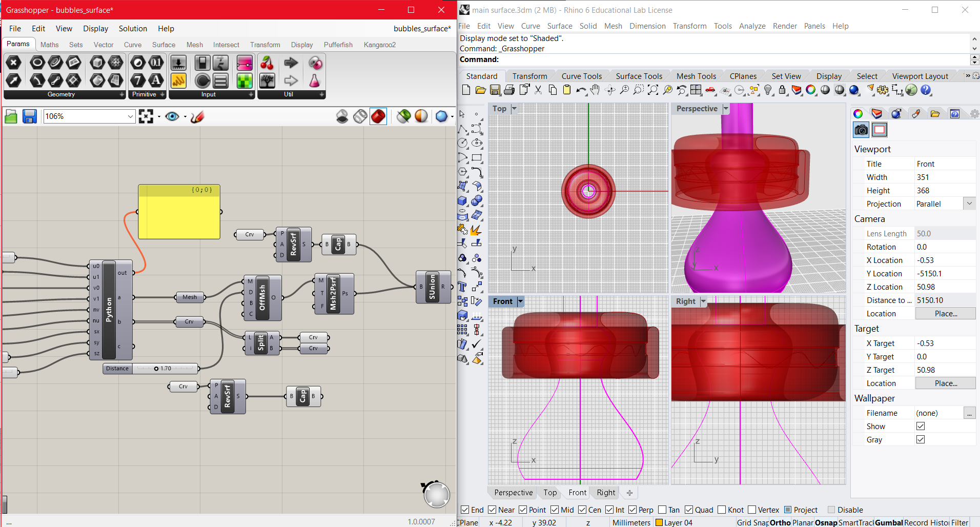Click the four-viewport layout icon
Viewport: 980px width, 527px height.
696,90
